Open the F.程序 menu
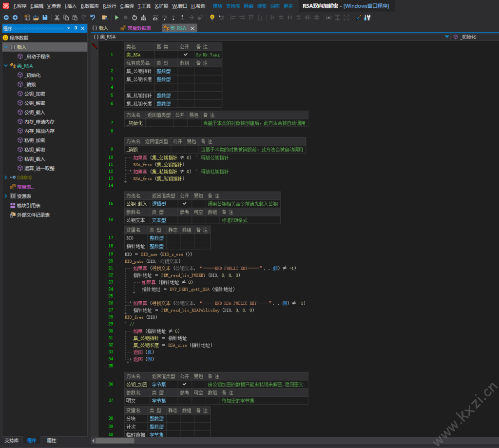The width and height of the screenshot is (499, 448). tap(19, 6)
